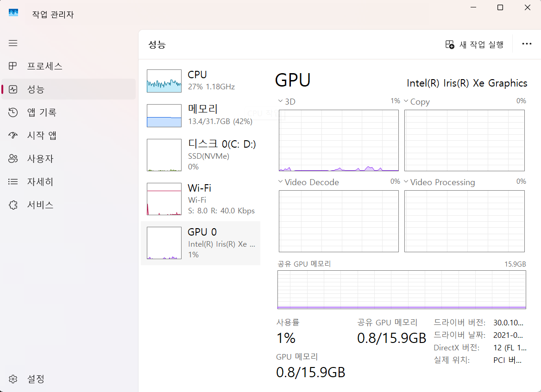This screenshot has height=392, width=541.
Task: Open the Video Processing engine dropdown chevron
Action: coord(406,181)
